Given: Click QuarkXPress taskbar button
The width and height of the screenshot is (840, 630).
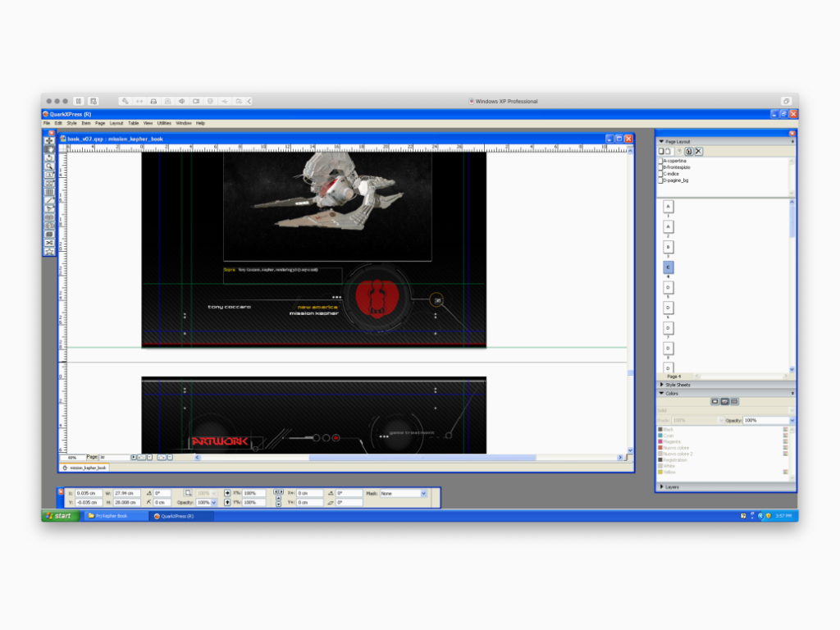Looking at the screenshot, I should [181, 516].
